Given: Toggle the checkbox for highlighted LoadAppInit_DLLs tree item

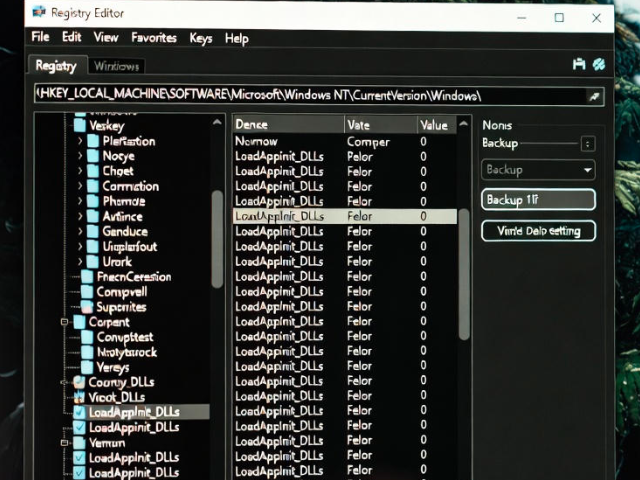Looking at the screenshot, I should point(79,412).
